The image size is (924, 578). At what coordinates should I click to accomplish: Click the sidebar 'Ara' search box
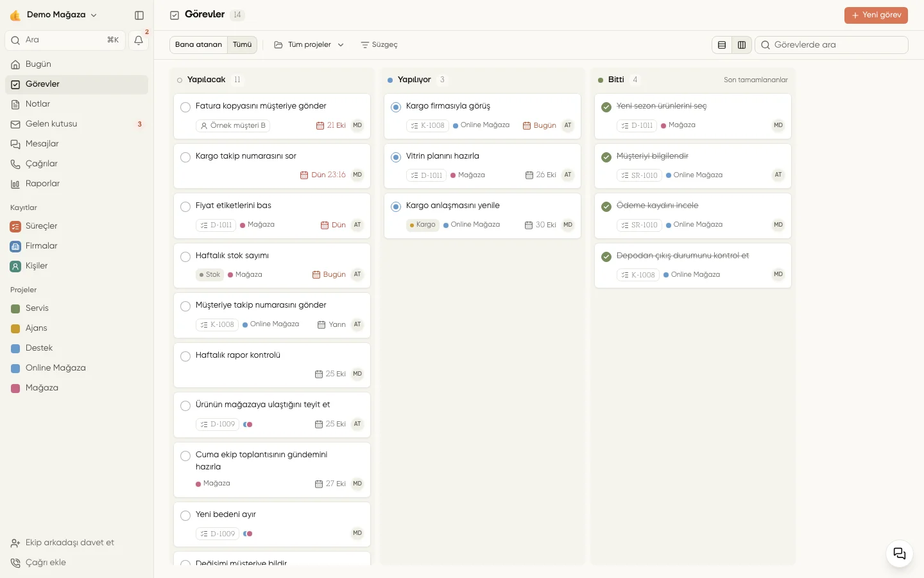[65, 40]
